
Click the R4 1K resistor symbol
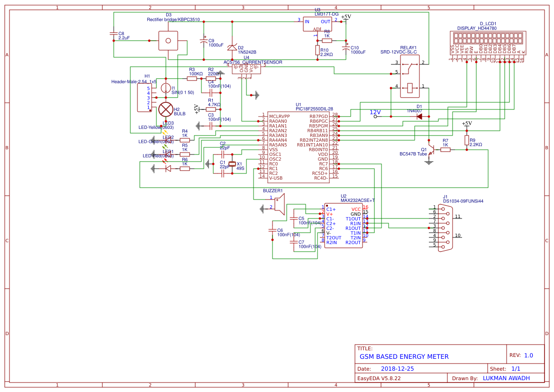point(185,140)
